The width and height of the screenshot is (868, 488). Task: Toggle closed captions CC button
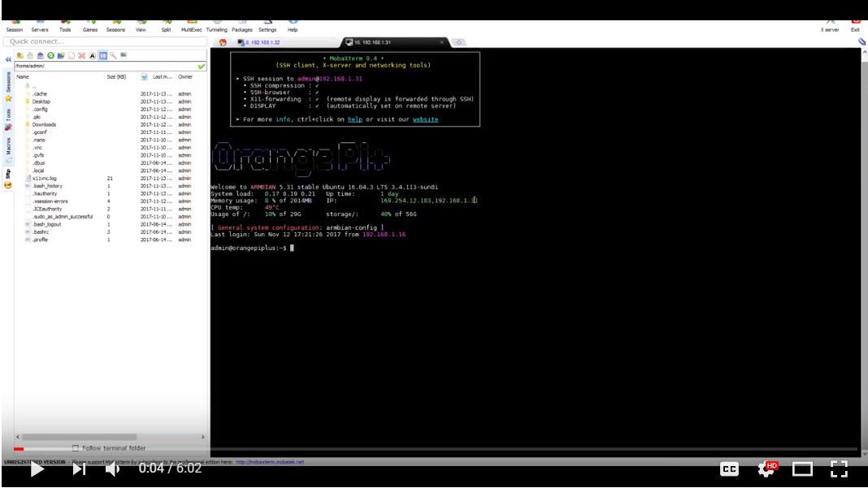(x=729, y=469)
